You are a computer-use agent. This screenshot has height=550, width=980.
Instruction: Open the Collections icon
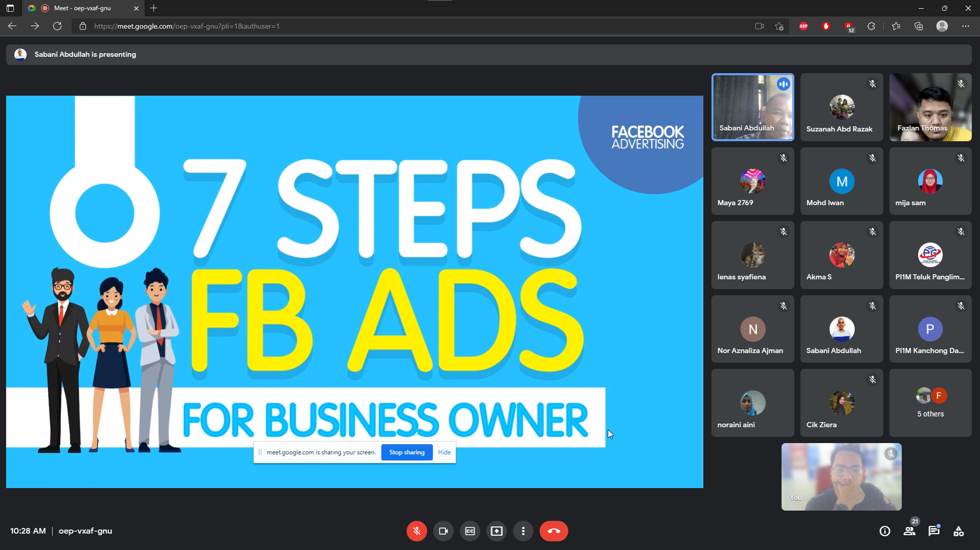pos(919,26)
